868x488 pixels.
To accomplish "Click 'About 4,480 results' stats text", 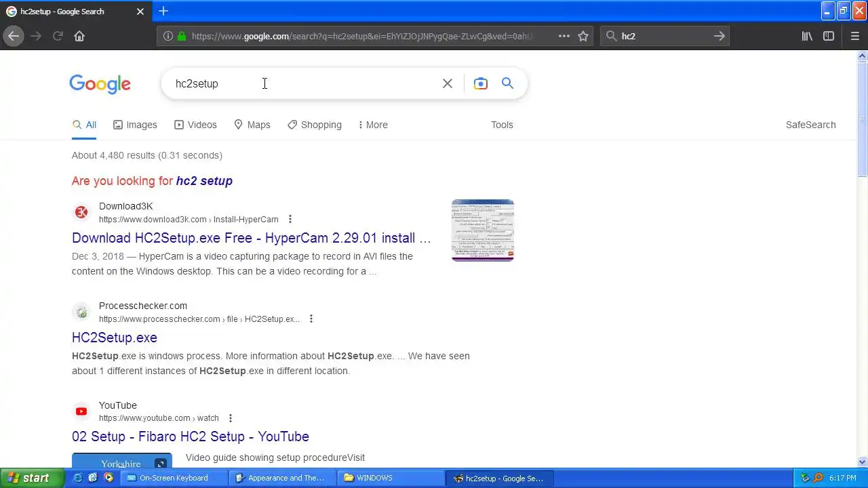I will (x=147, y=155).
